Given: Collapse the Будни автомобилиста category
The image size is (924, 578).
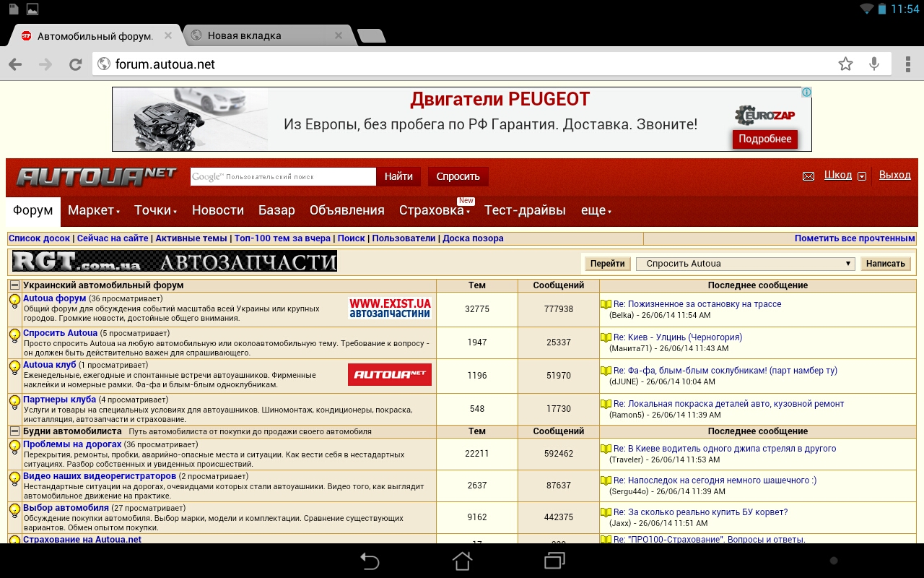Looking at the screenshot, I should (14, 431).
